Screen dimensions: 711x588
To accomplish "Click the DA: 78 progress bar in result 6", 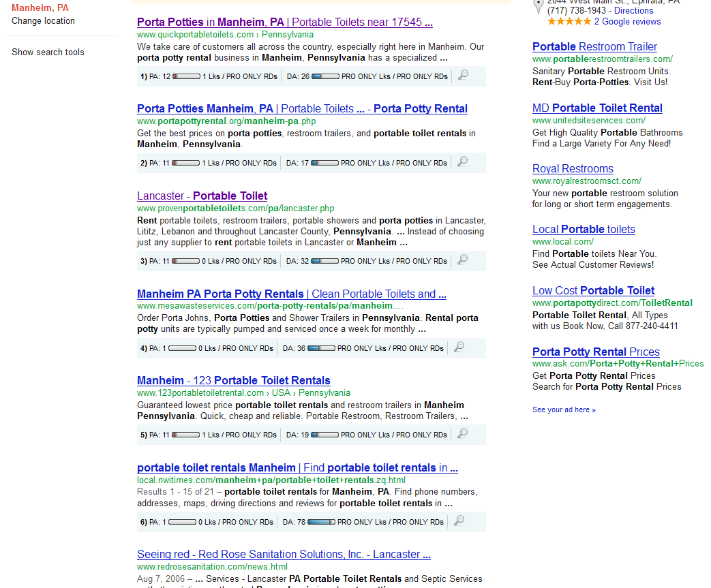I will pyautogui.click(x=322, y=523).
